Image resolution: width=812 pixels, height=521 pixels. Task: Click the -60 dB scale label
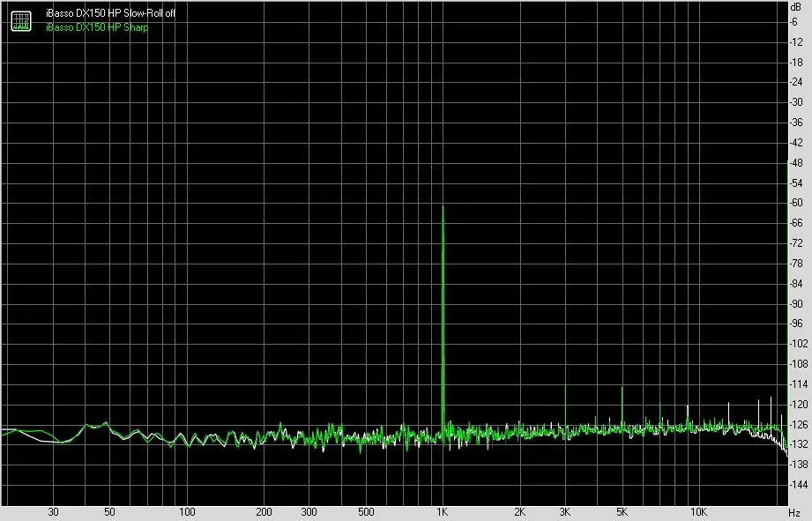click(796, 203)
